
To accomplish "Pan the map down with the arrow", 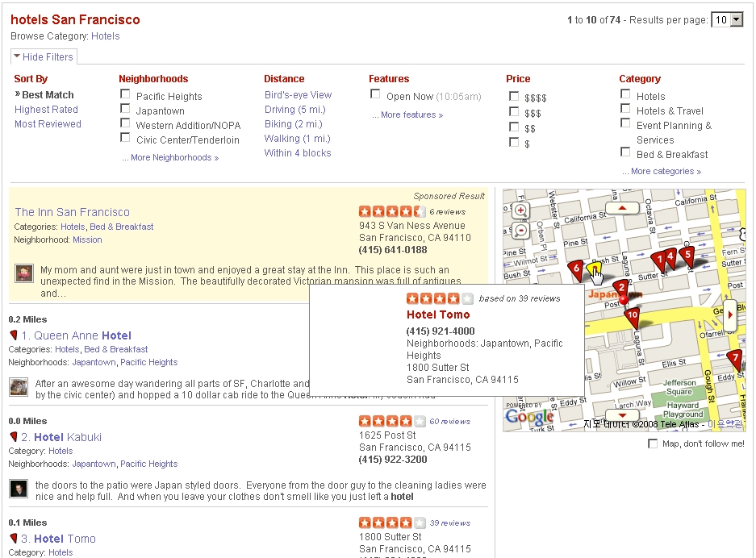I will tap(622, 415).
